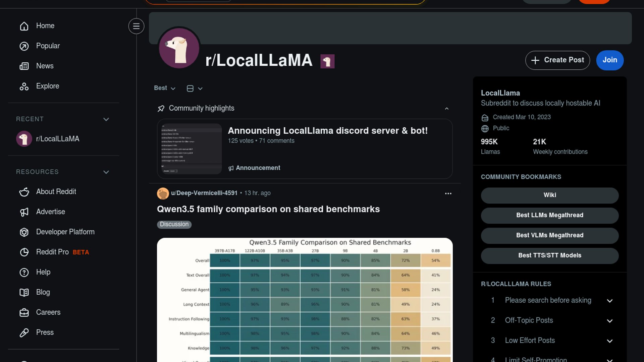Screen dimensions: 644x362
Task: Toggle sidebar with hamburger collapse button
Action: pyautogui.click(x=136, y=26)
